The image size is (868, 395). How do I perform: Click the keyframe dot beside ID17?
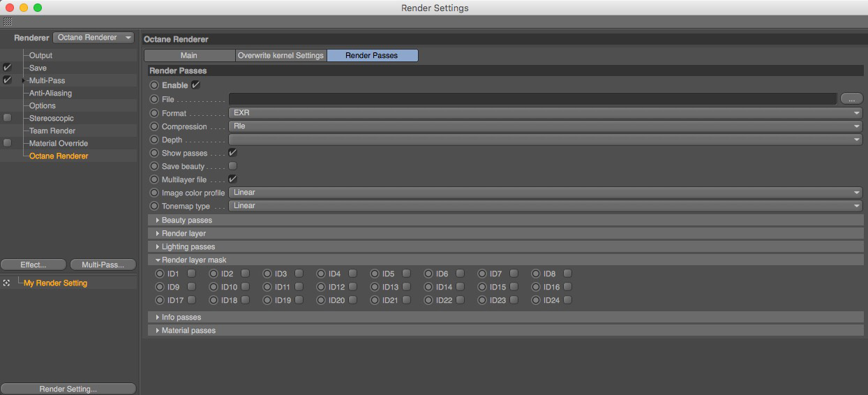pyautogui.click(x=160, y=300)
